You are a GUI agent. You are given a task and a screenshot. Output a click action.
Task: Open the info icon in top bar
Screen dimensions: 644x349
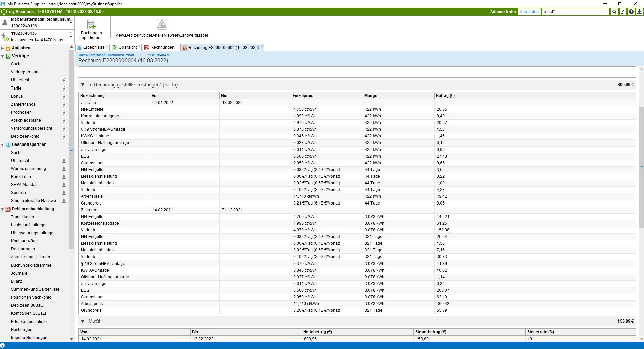tap(631, 12)
